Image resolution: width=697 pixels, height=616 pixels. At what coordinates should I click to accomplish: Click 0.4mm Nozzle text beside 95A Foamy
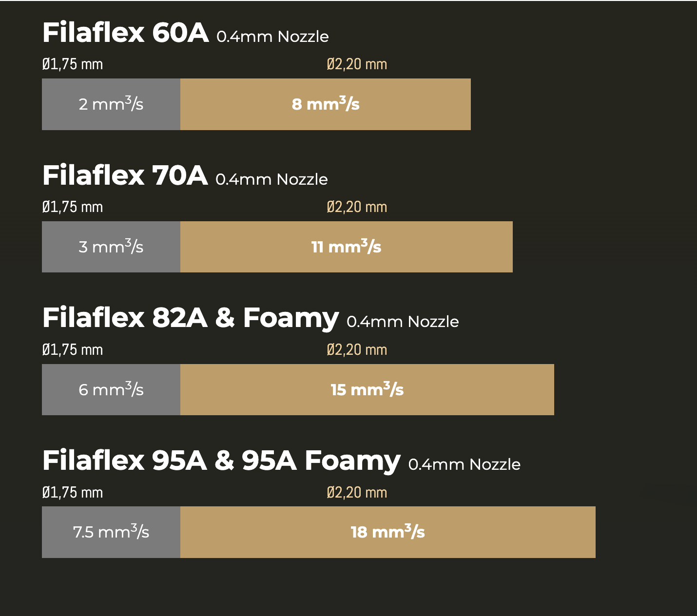pos(464,464)
